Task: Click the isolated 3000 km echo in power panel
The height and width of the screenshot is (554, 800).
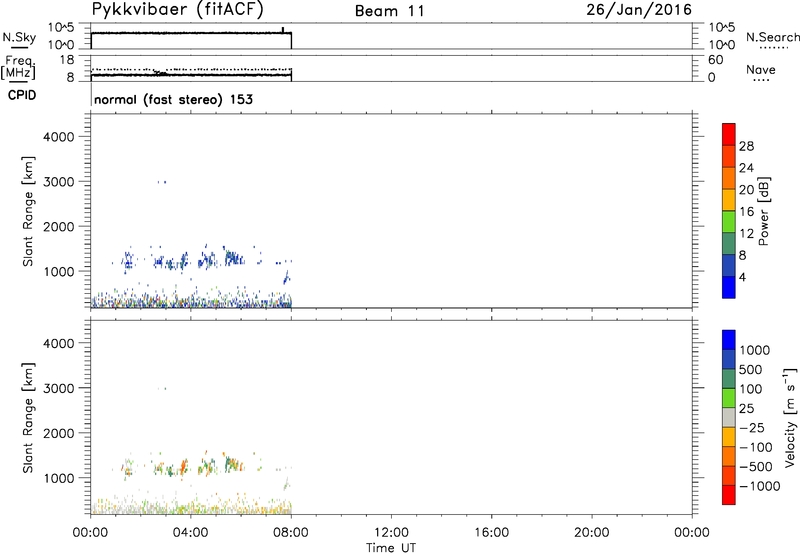Action: (x=162, y=182)
